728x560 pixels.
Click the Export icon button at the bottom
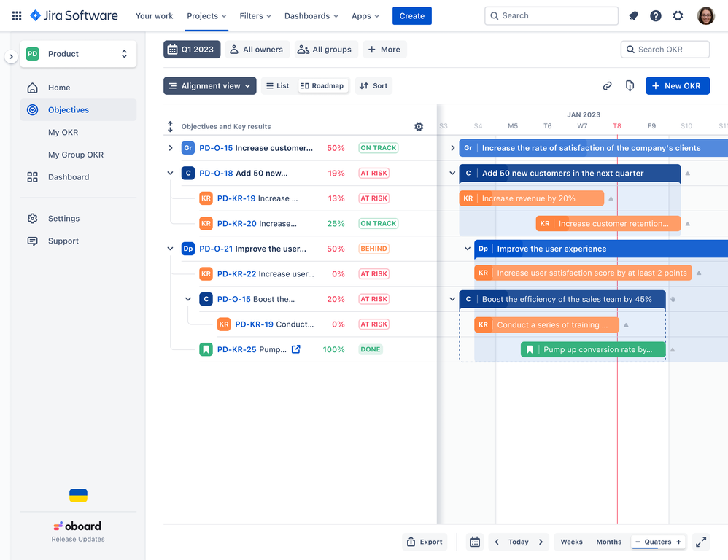(x=425, y=542)
